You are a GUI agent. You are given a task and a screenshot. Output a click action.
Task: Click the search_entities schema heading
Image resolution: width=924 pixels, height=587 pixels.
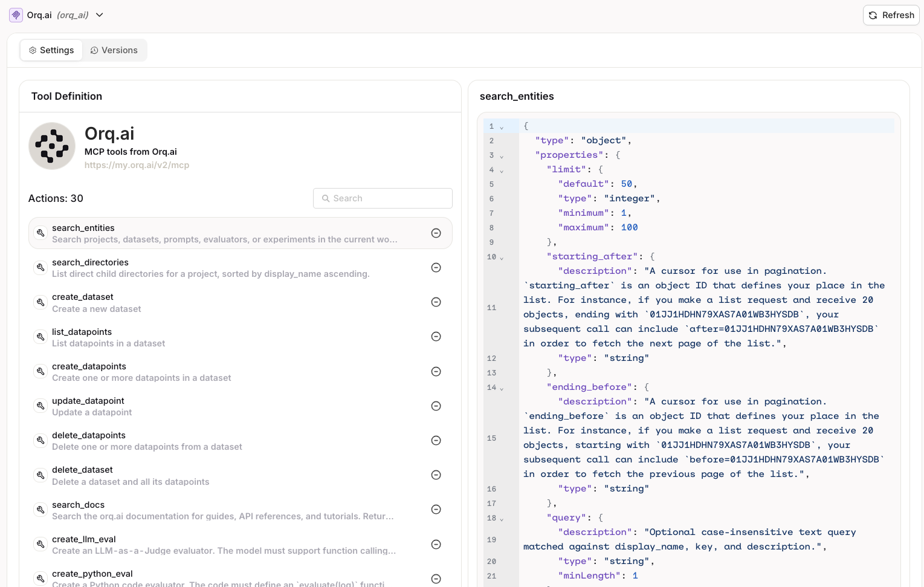tap(517, 96)
